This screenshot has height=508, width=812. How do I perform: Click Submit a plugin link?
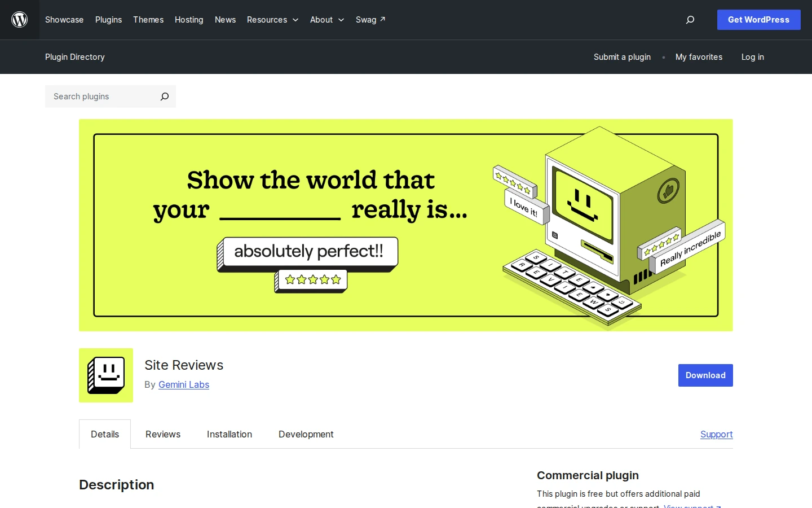point(622,57)
